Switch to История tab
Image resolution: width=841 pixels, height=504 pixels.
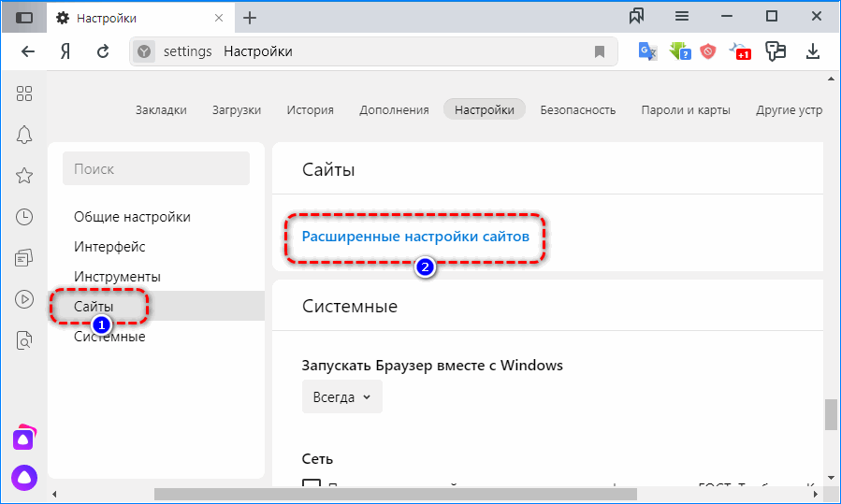point(310,110)
